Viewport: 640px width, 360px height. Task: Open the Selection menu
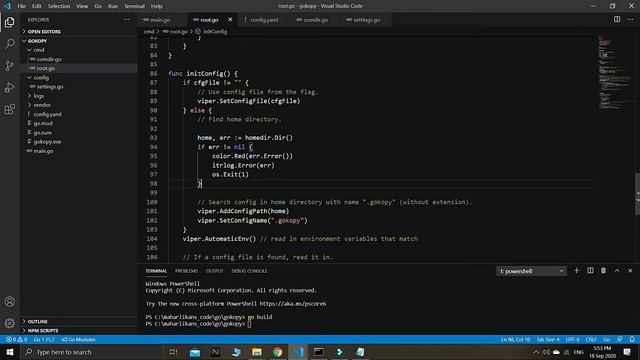click(x=59, y=6)
